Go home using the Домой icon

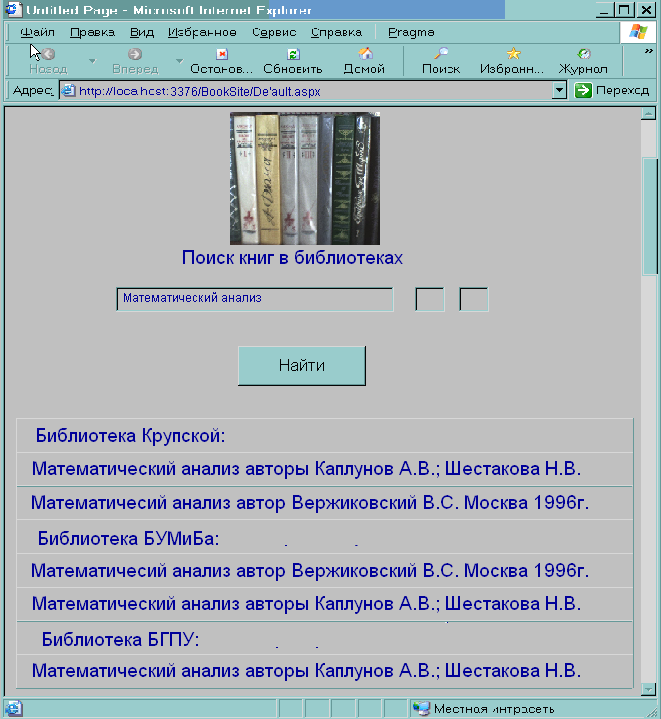[x=365, y=54]
